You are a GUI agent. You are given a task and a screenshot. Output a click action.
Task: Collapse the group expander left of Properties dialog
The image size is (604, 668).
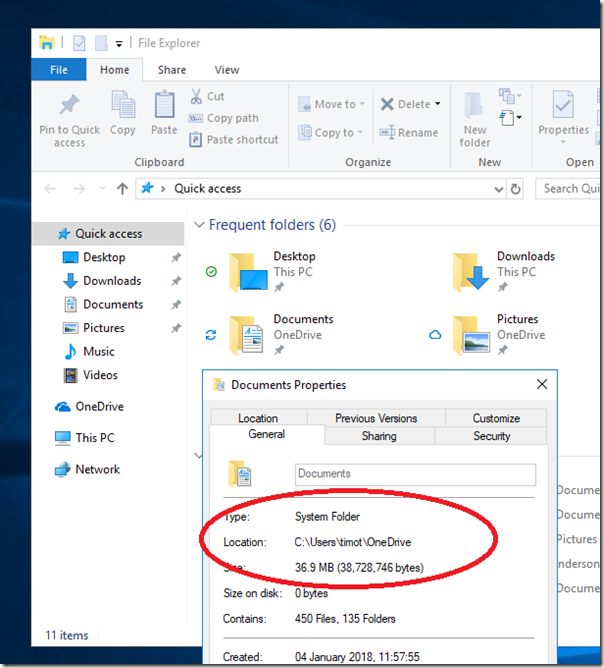[x=198, y=455]
